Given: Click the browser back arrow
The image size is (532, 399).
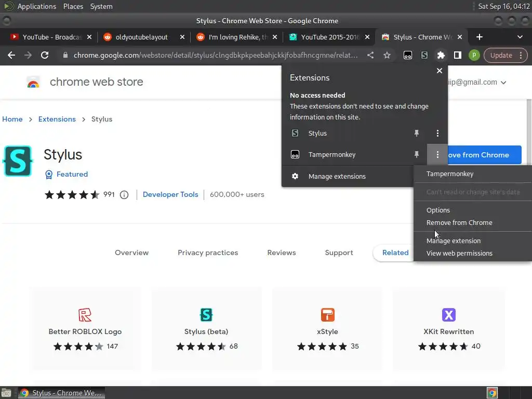Looking at the screenshot, I should coord(11,55).
